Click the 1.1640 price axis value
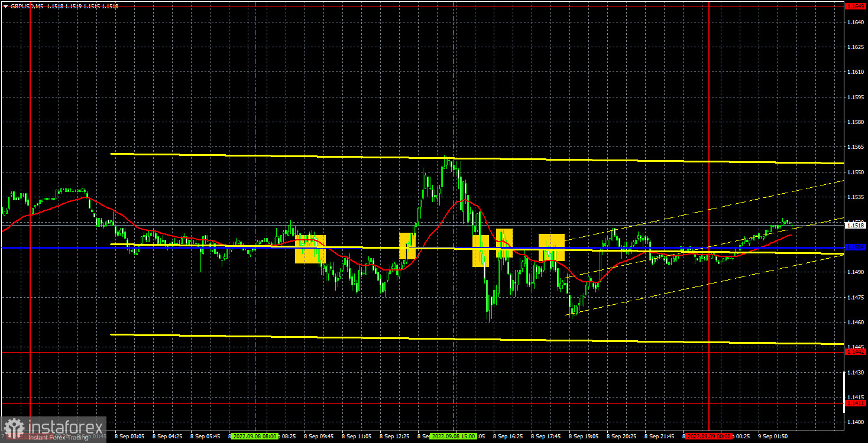Image resolution: width=868 pixels, height=443 pixels. pos(855,22)
